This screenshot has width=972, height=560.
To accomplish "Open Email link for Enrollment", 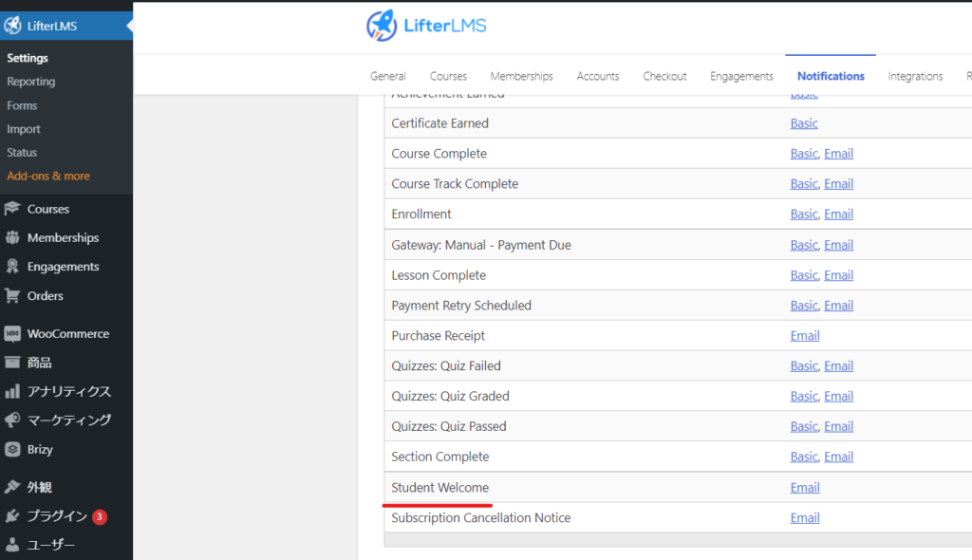I will click(x=839, y=215).
